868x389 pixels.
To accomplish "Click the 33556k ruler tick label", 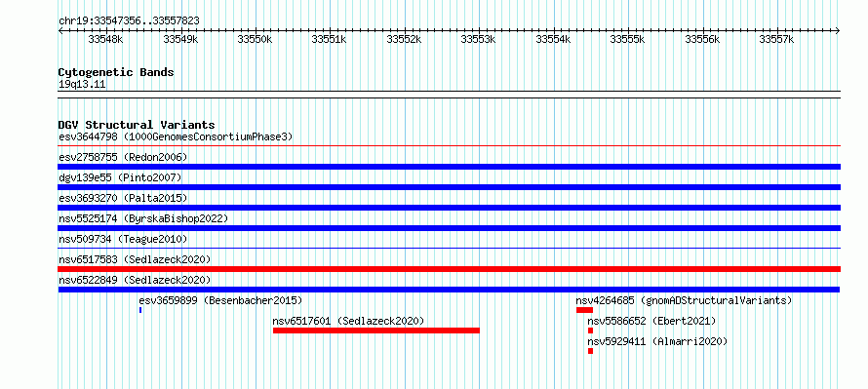I will click(x=702, y=40).
